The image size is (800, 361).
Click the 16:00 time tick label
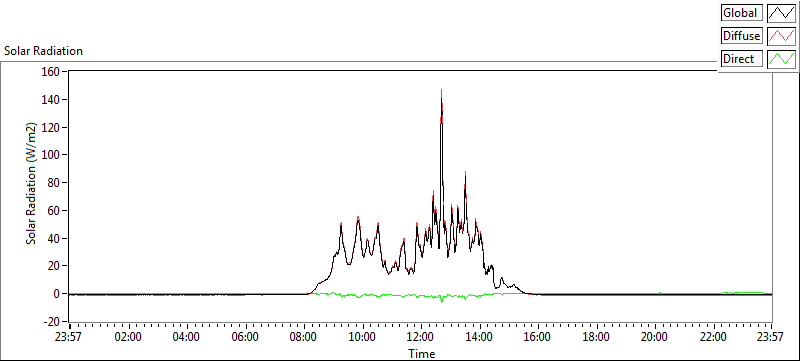[538, 337]
